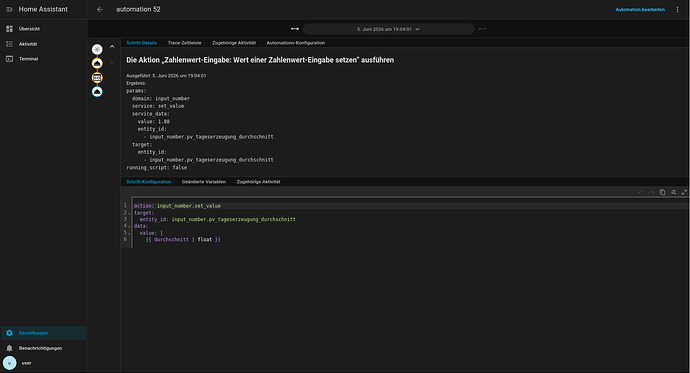Switch to the Trace-Zeitleiste tab

[184, 43]
